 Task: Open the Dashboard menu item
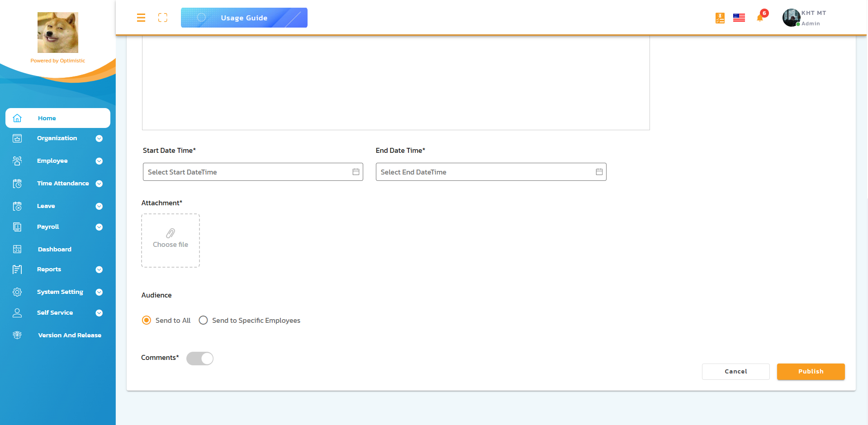pos(55,249)
